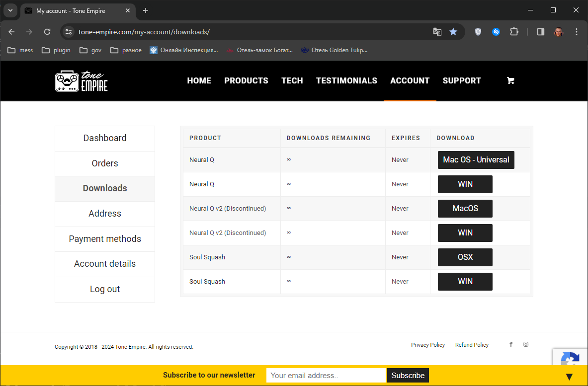
Task: Open ACCOUNT in site navigation
Action: 410,80
